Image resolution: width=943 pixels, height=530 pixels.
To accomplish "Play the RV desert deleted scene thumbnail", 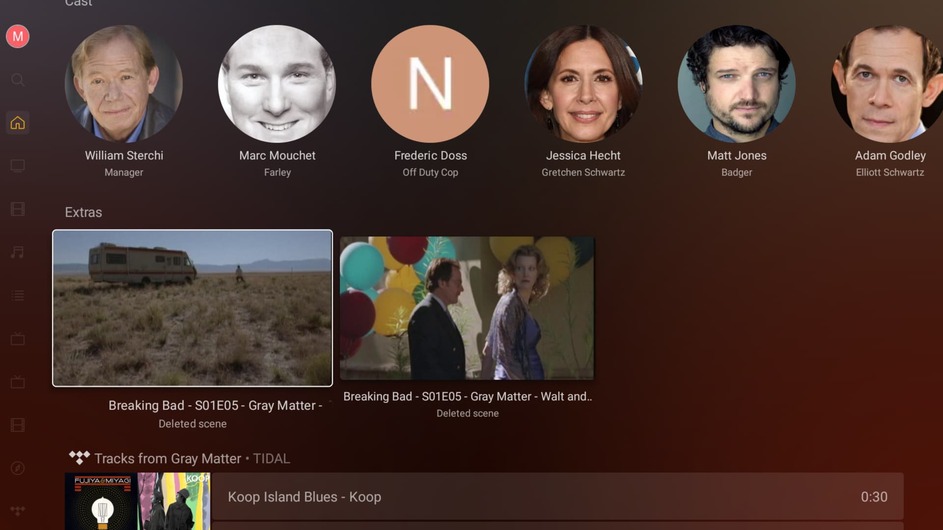I will pyautogui.click(x=192, y=308).
